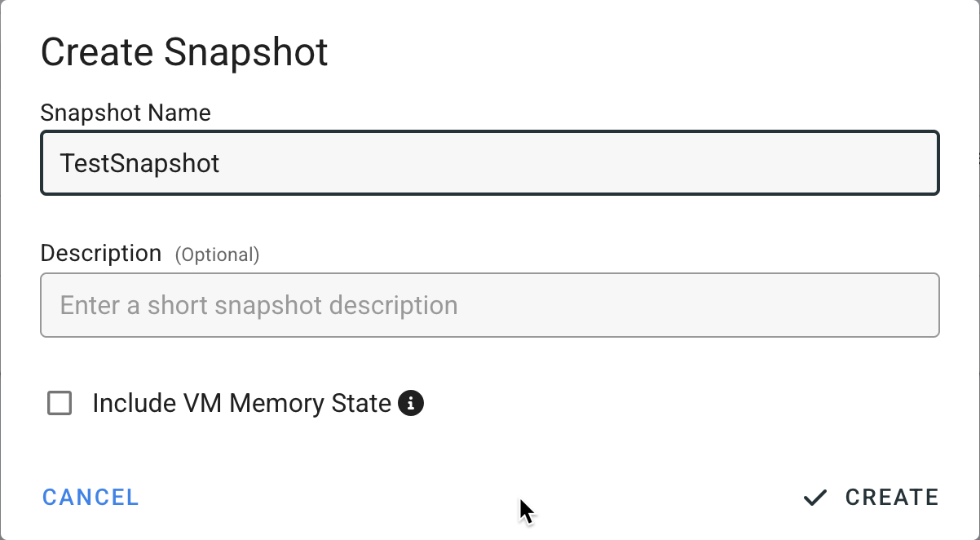
Task: Focus the Snapshot Name input field
Action: click(x=489, y=163)
